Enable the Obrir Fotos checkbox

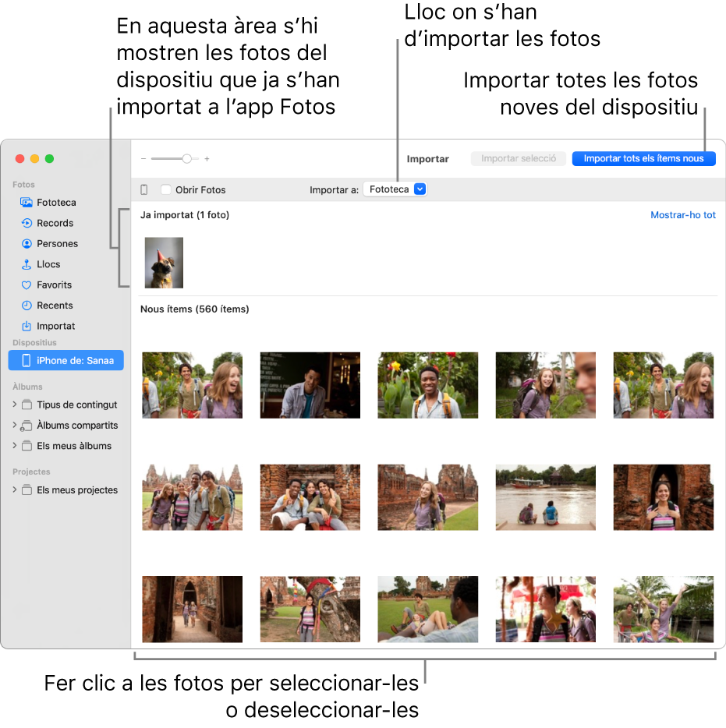point(166,189)
